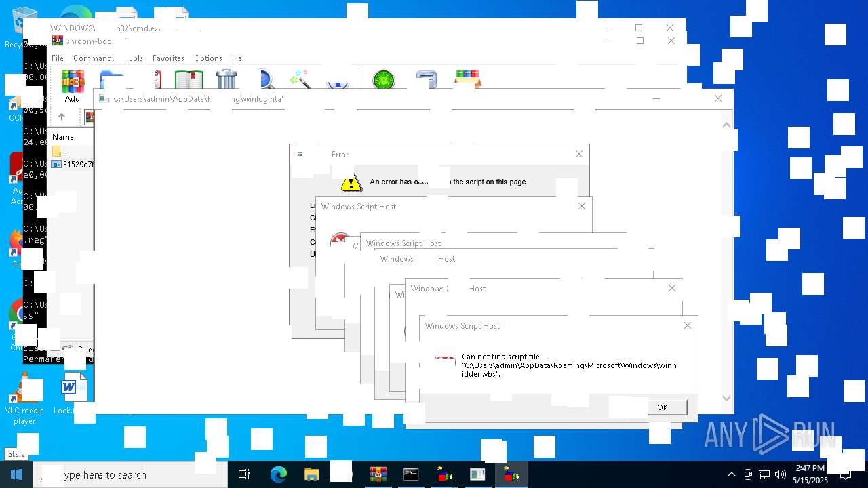Click the 'Can not find script file' message
The width and height of the screenshot is (868, 488).
(569, 365)
